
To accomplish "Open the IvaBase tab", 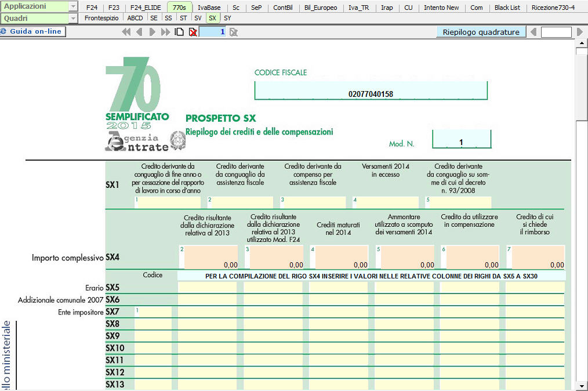I will pos(209,8).
